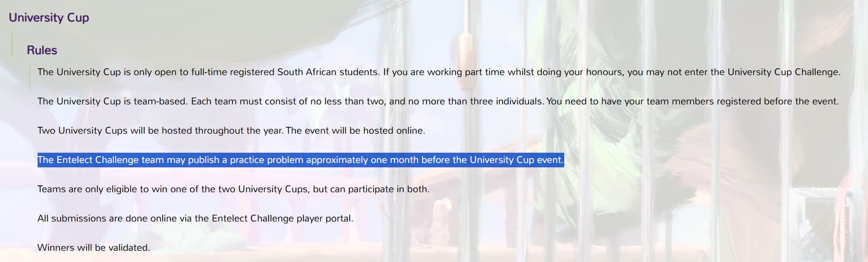868x262 pixels.
Task: Click the full-time registered students paragraph
Action: click(439, 72)
